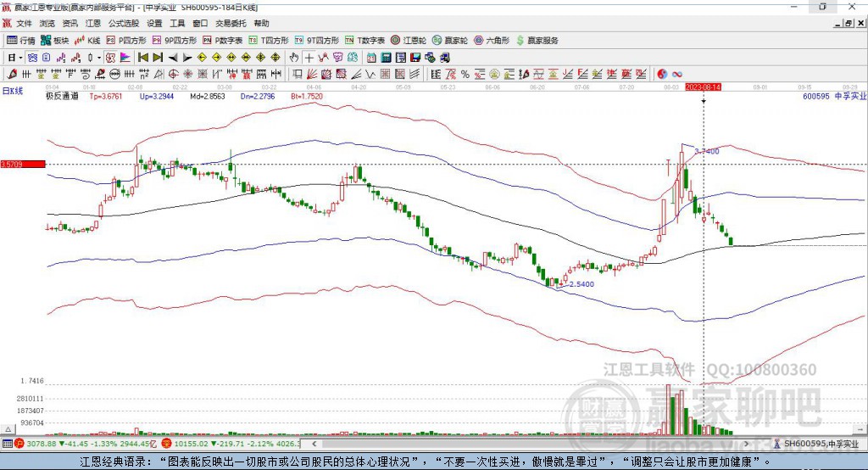Open the 赢家轮 wheel tool

coord(449,41)
